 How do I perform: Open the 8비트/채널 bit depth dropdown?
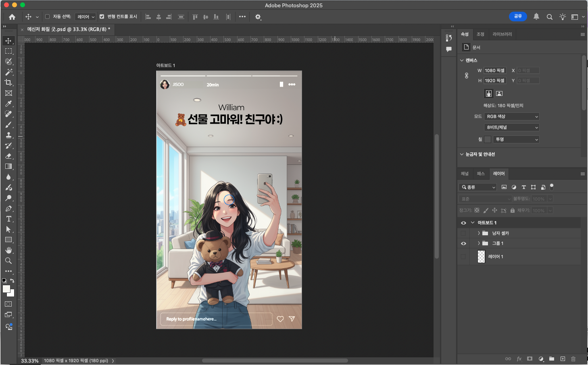[512, 127]
